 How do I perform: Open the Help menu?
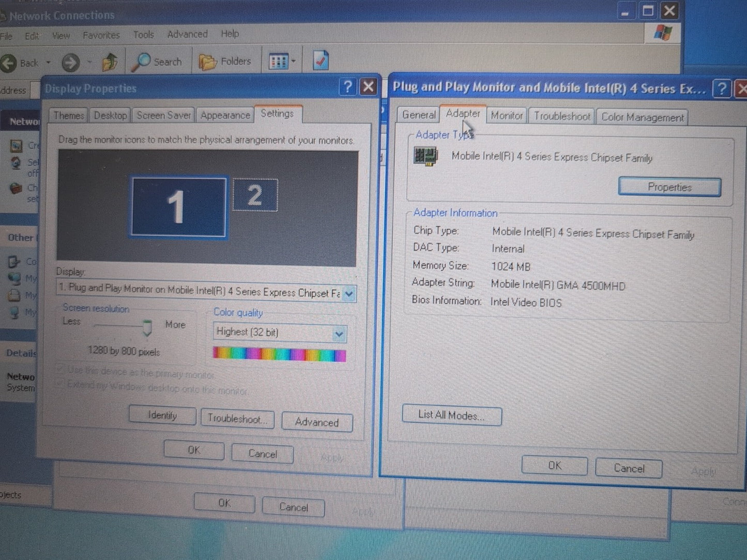230,34
